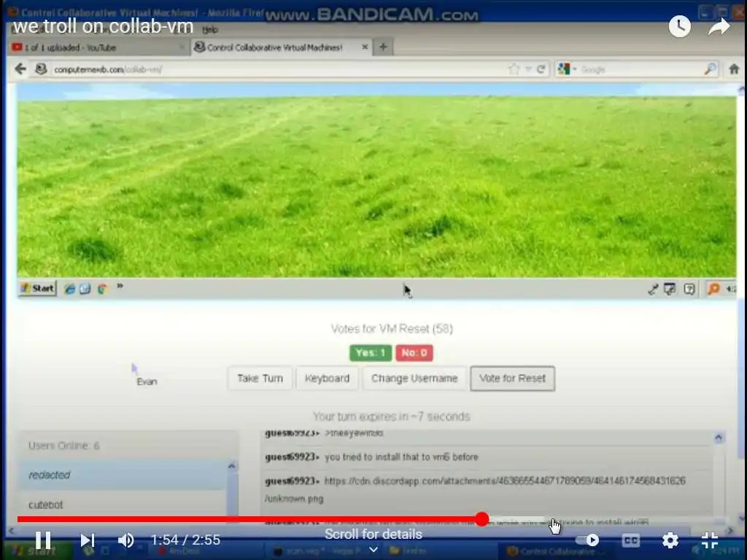
Task: Select user cutebot in users list
Action: coord(122,505)
